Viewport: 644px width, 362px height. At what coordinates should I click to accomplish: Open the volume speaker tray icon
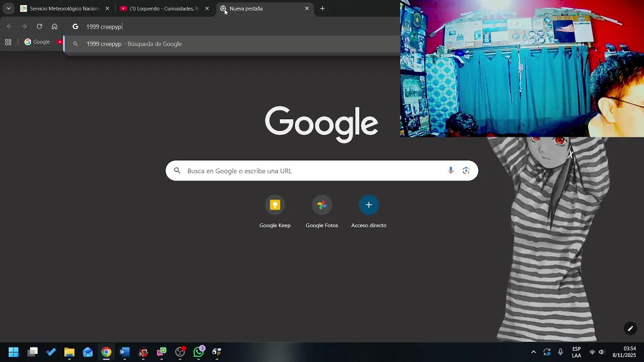601,352
